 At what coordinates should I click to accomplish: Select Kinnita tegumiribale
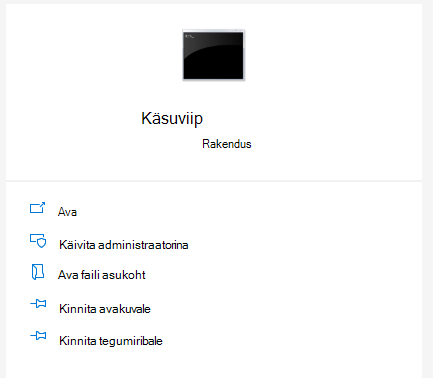tap(111, 341)
